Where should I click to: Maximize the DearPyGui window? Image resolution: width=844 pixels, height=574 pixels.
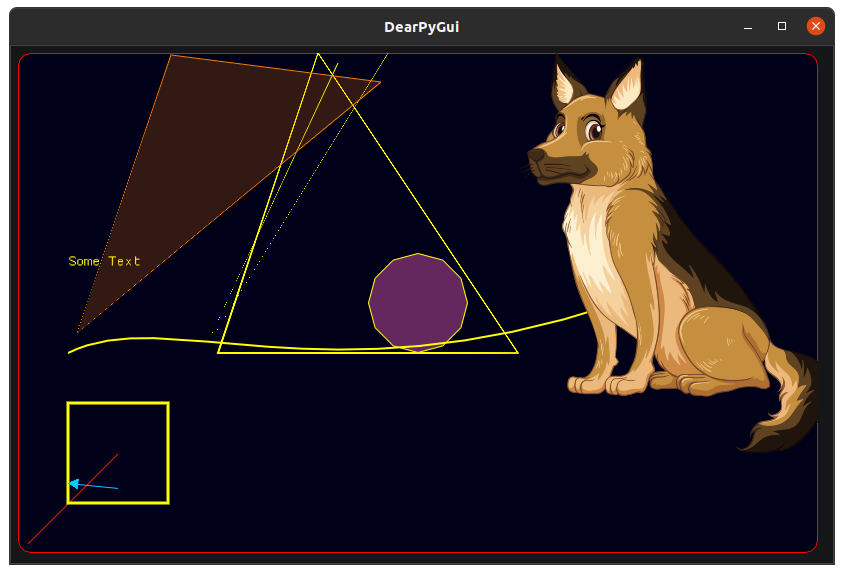[782, 26]
